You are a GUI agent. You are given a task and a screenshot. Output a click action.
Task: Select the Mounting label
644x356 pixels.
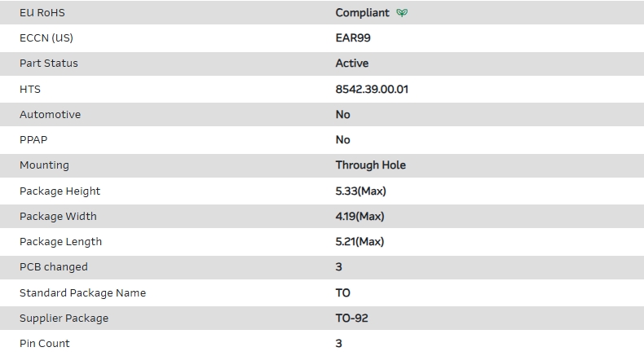point(44,165)
